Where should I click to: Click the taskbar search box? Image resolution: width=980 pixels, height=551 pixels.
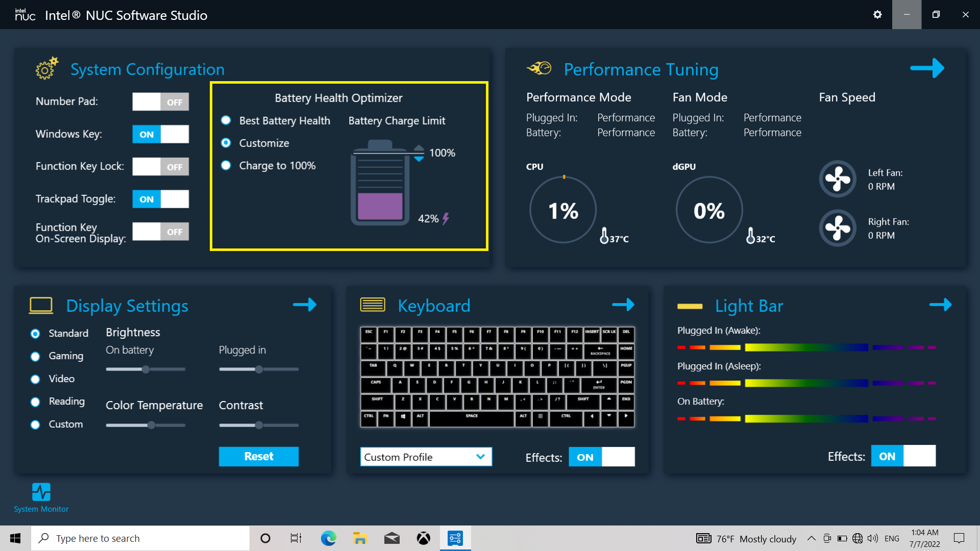pyautogui.click(x=140, y=538)
